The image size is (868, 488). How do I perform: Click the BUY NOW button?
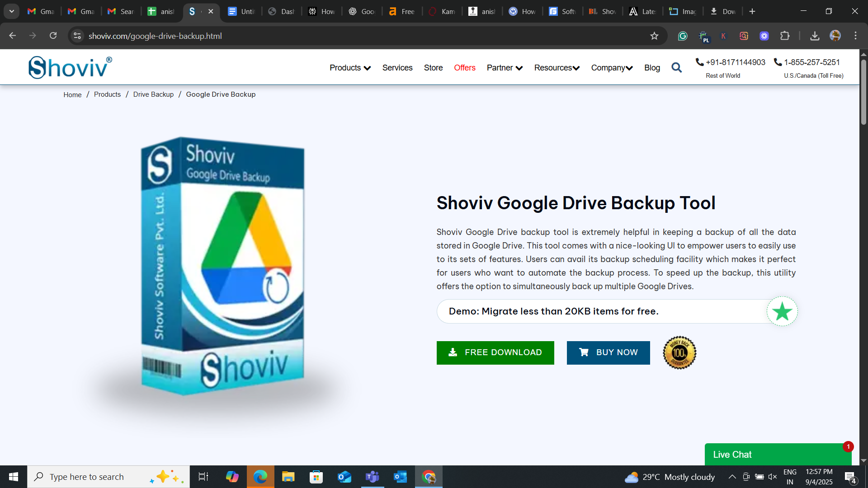(609, 352)
